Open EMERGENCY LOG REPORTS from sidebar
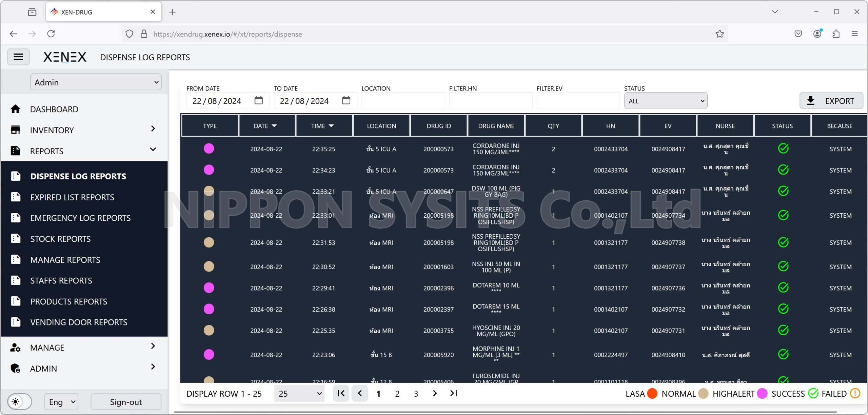Image resolution: width=868 pixels, height=415 pixels. 81,218
